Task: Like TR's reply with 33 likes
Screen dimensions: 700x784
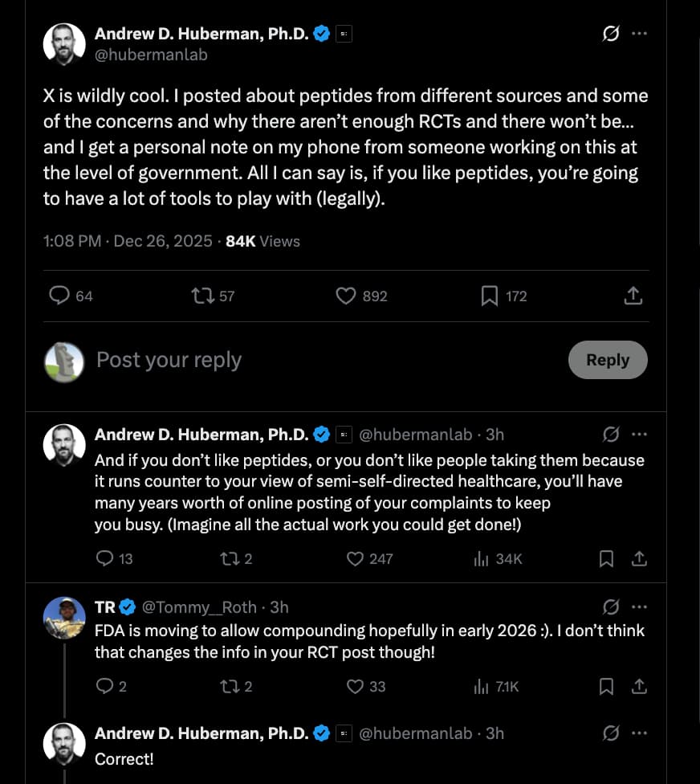Action: pyautogui.click(x=355, y=686)
